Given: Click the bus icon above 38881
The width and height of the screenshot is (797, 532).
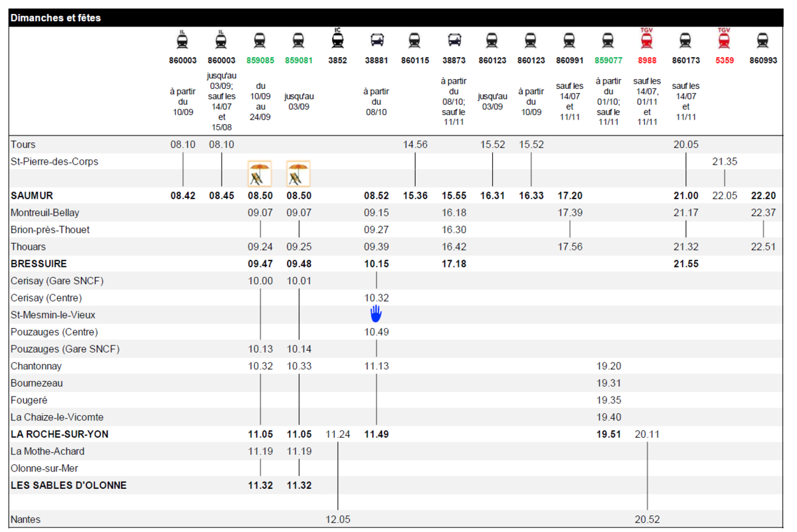Looking at the screenshot, I should 376,41.
